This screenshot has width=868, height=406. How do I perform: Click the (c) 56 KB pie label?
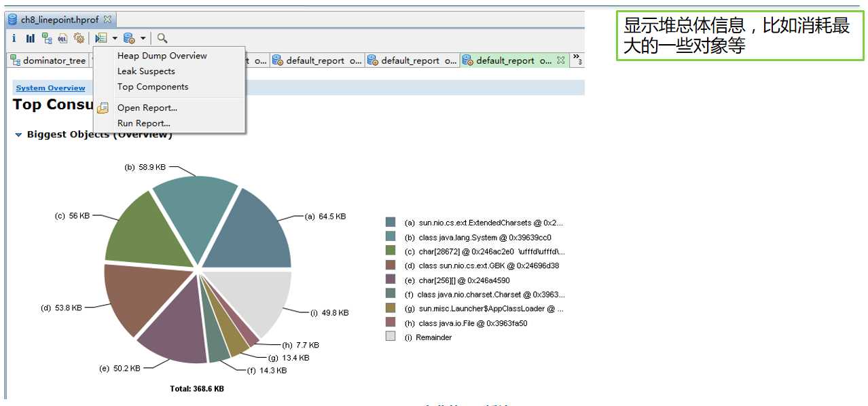[x=72, y=216]
